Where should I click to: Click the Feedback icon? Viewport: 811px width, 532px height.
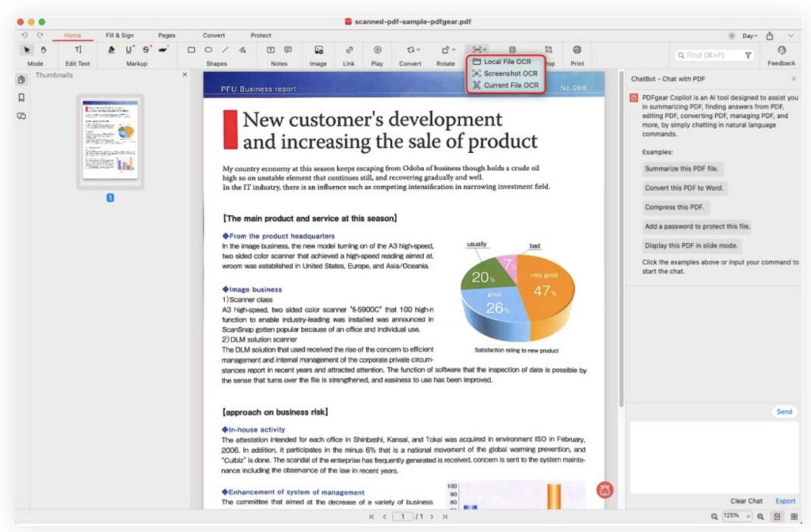pos(781,50)
